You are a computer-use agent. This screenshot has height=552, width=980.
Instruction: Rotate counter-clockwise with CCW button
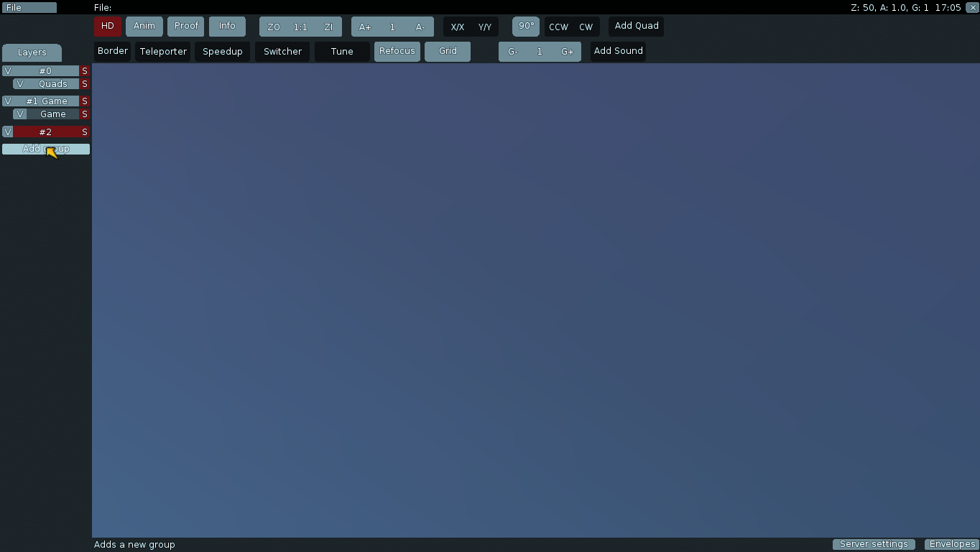tap(558, 27)
